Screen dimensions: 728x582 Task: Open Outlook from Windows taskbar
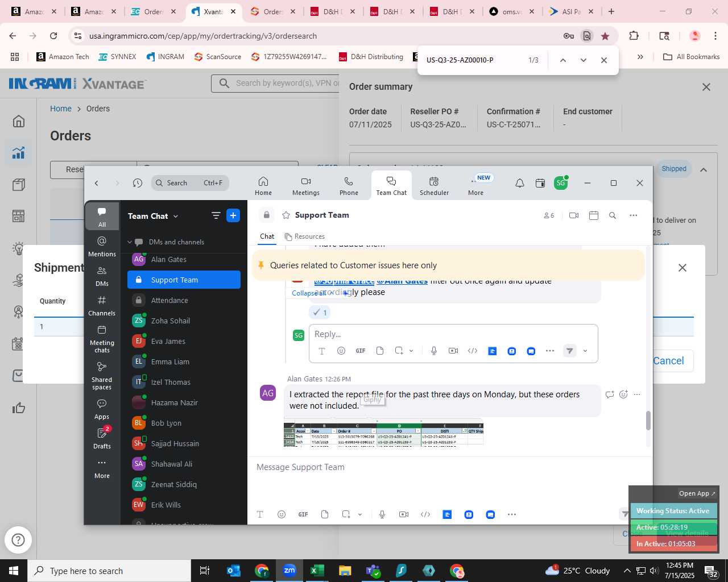tap(234, 571)
